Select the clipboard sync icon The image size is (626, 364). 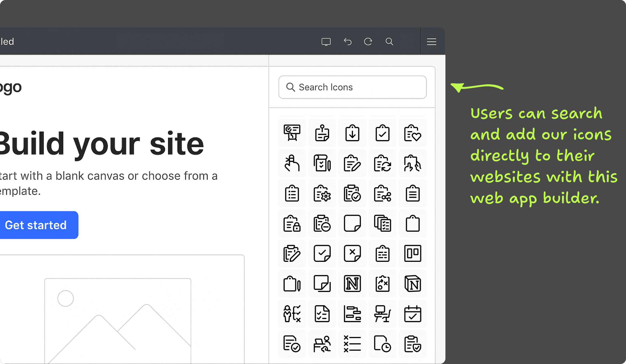(383, 163)
